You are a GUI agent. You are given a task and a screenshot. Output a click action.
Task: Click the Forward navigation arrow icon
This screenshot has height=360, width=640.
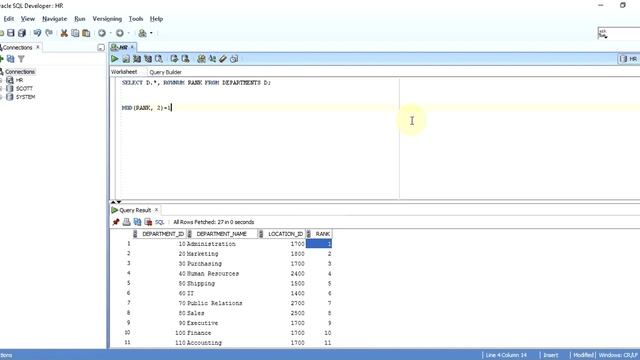[120, 33]
